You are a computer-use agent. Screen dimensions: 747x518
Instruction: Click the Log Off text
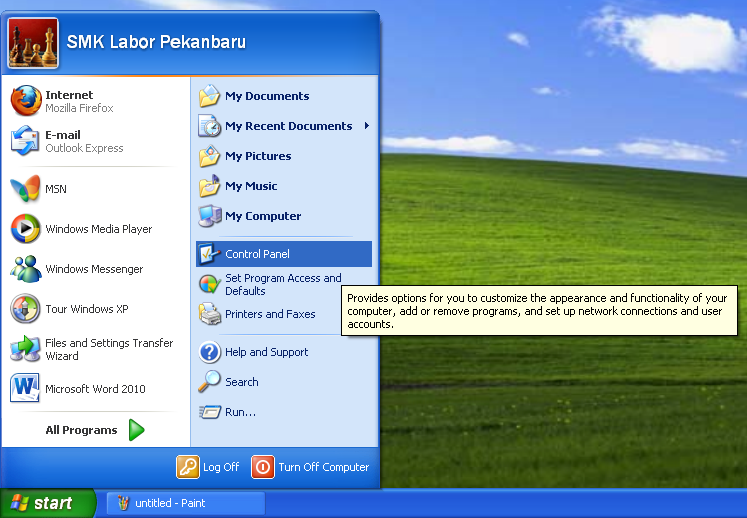pyautogui.click(x=221, y=467)
